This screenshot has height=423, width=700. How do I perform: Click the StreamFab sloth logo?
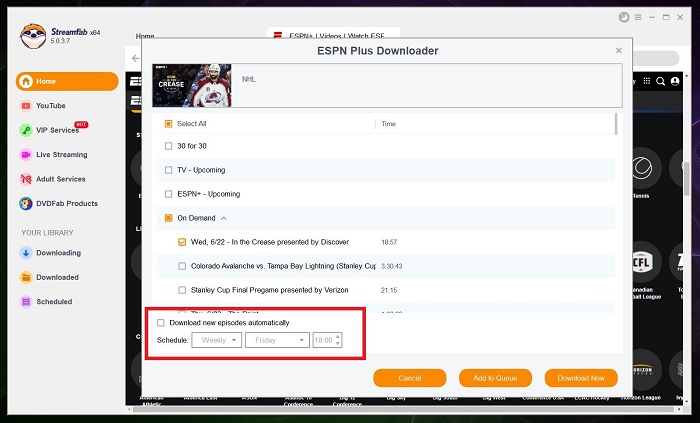pos(33,36)
